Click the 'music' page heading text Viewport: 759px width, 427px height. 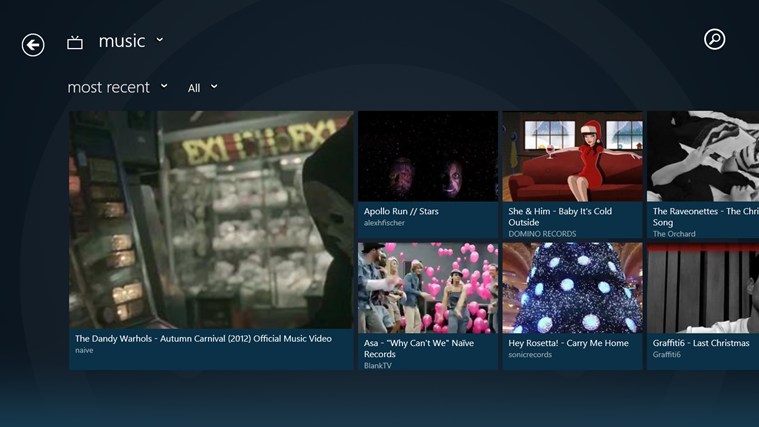click(x=122, y=41)
